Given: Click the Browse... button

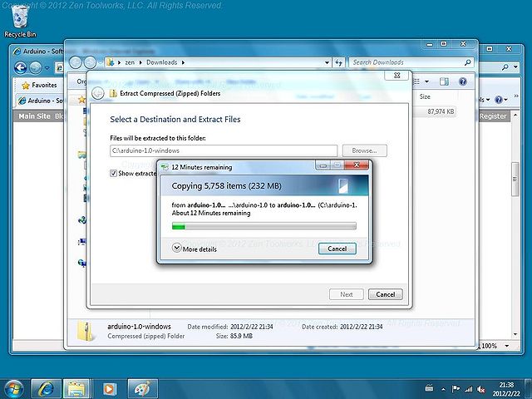Looking at the screenshot, I should (364, 150).
